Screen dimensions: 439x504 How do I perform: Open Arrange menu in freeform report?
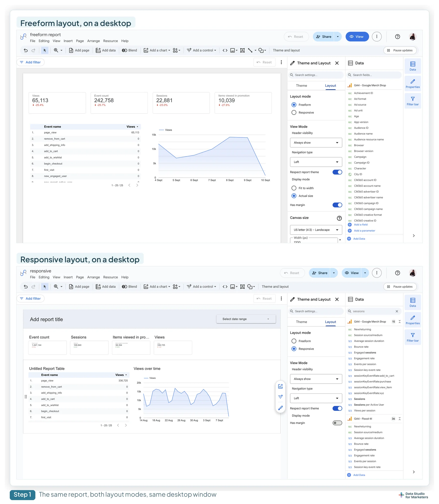pos(93,41)
